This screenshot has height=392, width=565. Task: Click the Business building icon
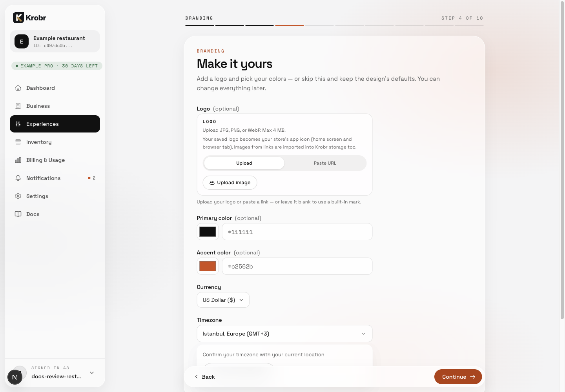18,106
